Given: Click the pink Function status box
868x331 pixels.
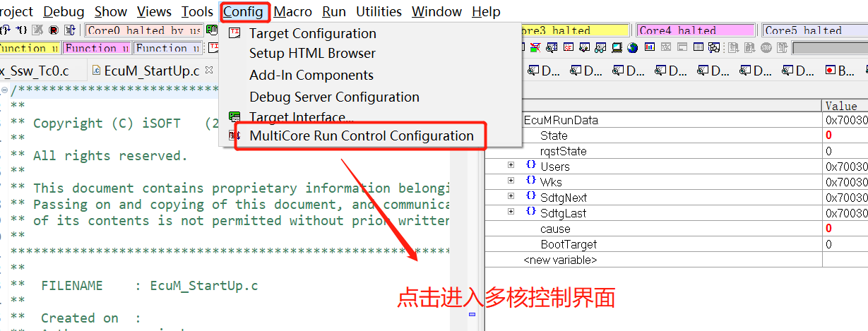Looking at the screenshot, I should 97,48.
